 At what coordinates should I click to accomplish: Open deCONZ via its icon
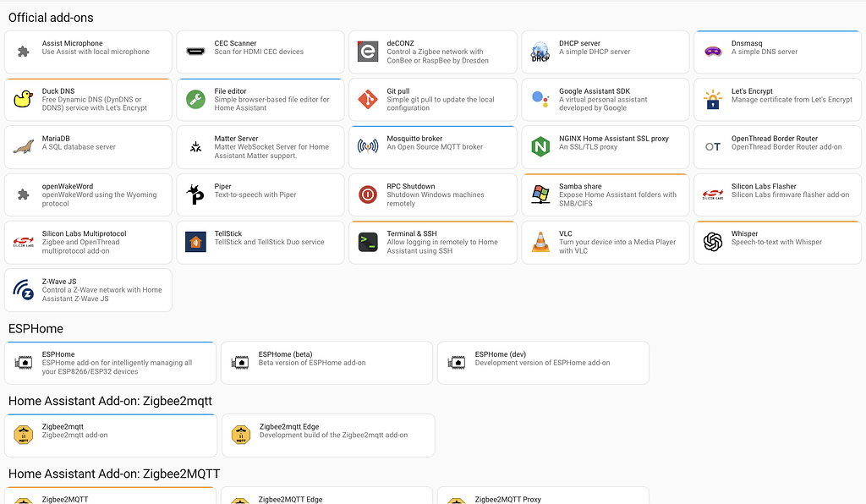(x=367, y=52)
